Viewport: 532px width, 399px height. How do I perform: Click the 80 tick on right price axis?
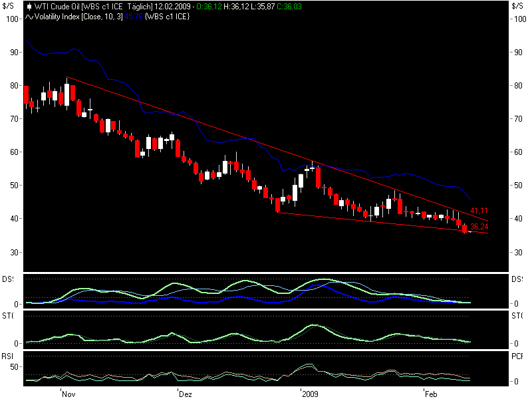coord(518,86)
